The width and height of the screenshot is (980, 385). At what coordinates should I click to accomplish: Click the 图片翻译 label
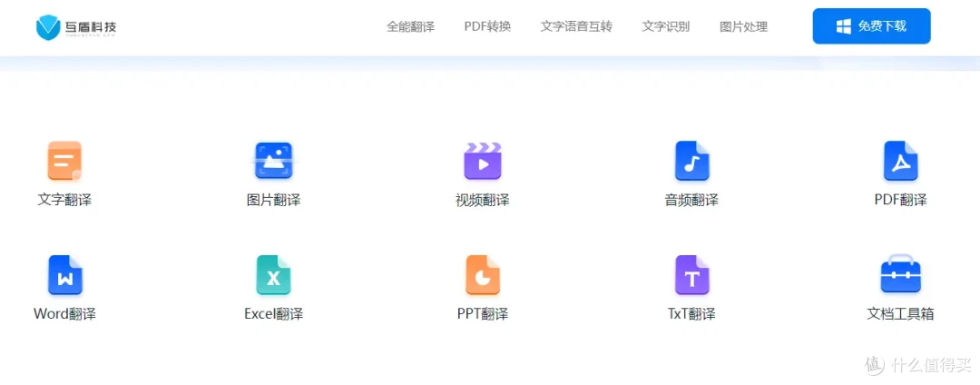274,200
